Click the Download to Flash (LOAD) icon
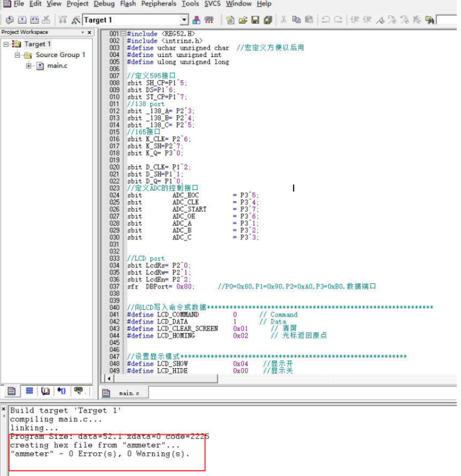 (62, 20)
